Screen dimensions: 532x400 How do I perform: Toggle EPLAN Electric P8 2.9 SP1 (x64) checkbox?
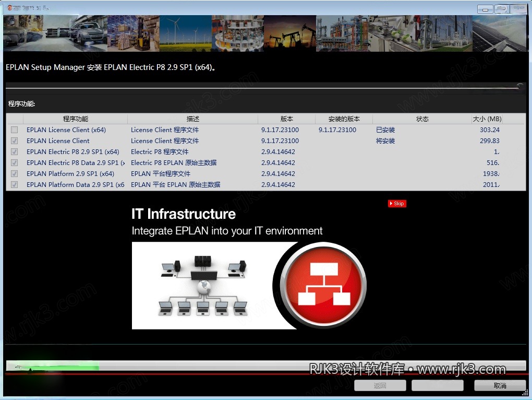14,152
